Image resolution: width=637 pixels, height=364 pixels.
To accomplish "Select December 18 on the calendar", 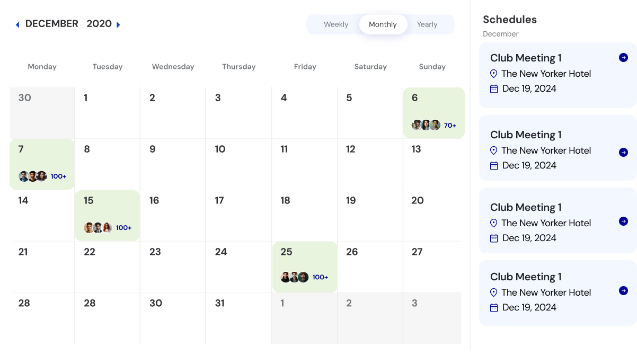I will pos(304,215).
